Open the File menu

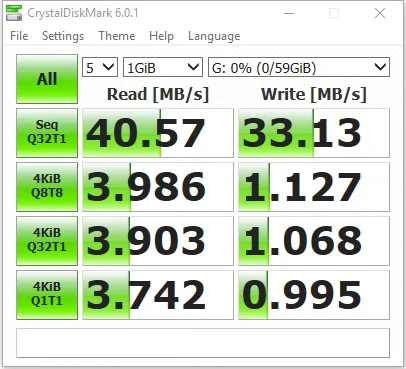point(19,36)
